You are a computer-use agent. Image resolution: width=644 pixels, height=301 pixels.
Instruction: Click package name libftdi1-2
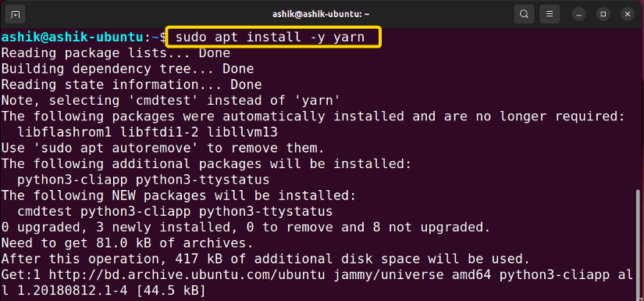(x=159, y=132)
